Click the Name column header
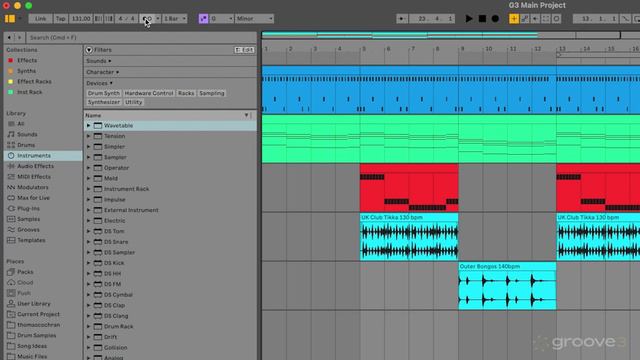This screenshot has height=360, width=640. 170,116
